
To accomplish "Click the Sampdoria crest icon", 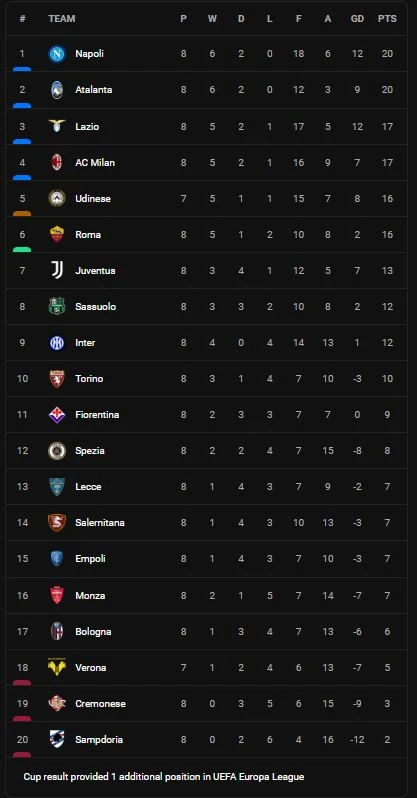I will point(57,739).
